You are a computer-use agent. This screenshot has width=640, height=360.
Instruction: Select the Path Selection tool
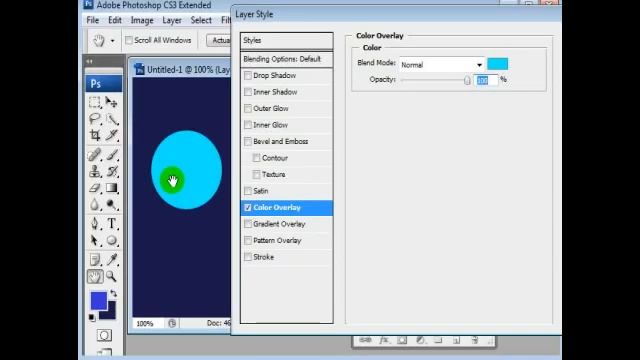coord(95,240)
